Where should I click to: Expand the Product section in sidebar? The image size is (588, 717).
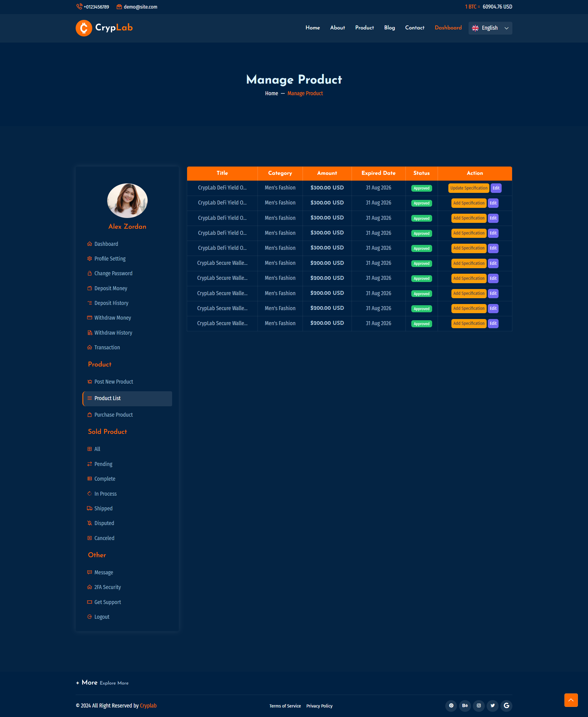(100, 364)
